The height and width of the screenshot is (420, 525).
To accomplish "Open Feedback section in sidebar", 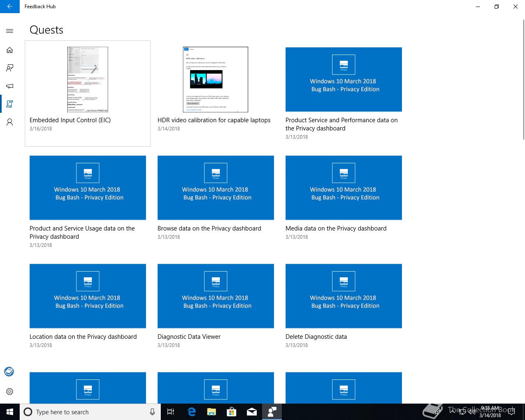I will [10, 68].
